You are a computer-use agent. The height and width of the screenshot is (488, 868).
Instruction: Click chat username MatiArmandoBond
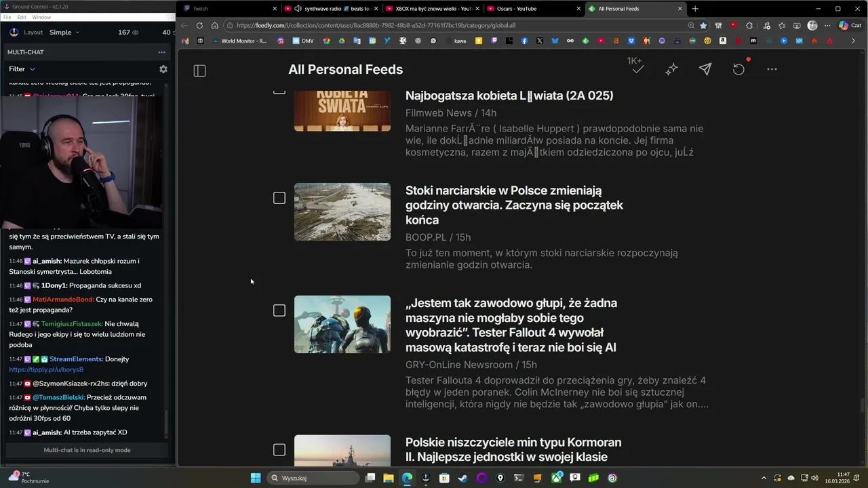(63, 300)
